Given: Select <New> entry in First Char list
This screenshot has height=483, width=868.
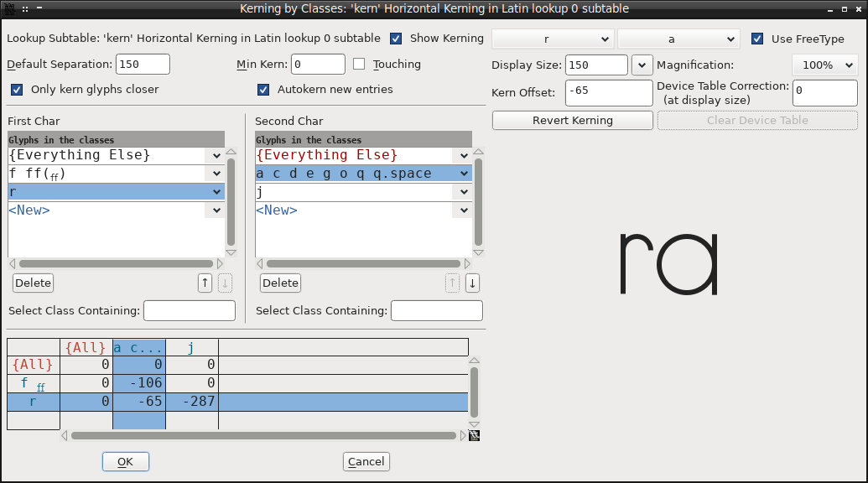Looking at the screenshot, I should (117, 210).
